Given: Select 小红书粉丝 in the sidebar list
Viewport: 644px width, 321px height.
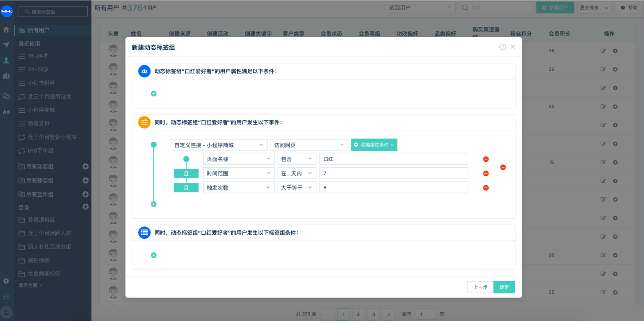Looking at the screenshot, I should (41, 83).
